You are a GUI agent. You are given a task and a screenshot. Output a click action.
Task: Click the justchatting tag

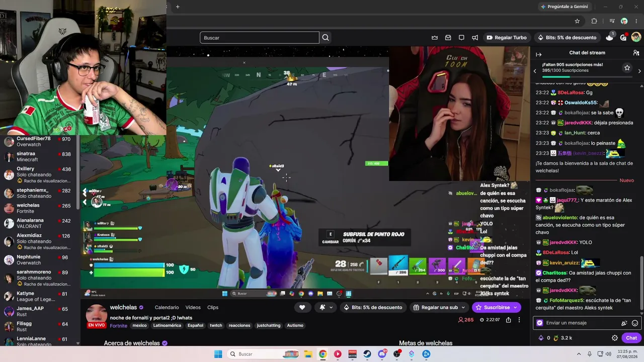tap(268, 326)
